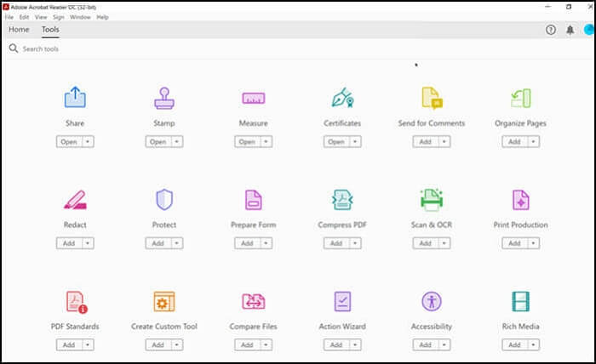Switch to the Home tab
This screenshot has width=596, height=364.
click(19, 30)
